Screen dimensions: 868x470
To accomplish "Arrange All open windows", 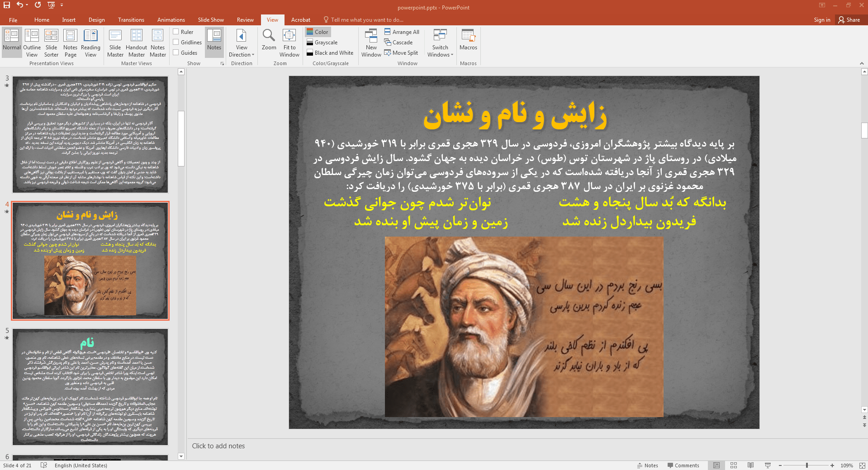I will tap(402, 32).
